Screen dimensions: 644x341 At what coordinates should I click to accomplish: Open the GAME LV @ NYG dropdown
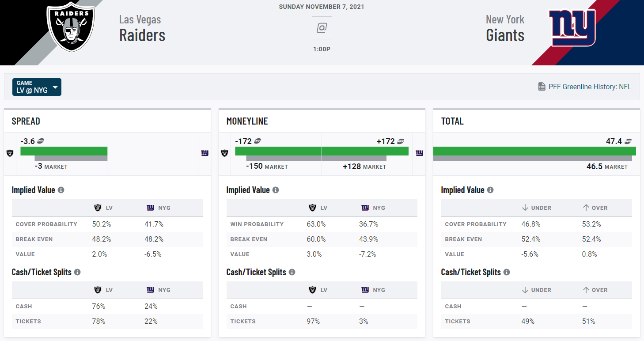pos(37,87)
